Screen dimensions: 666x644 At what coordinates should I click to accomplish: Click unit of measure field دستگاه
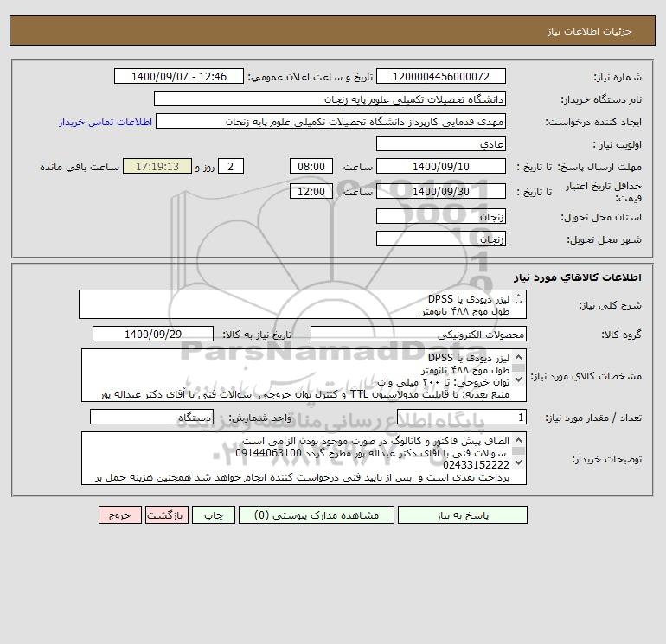click(151, 418)
